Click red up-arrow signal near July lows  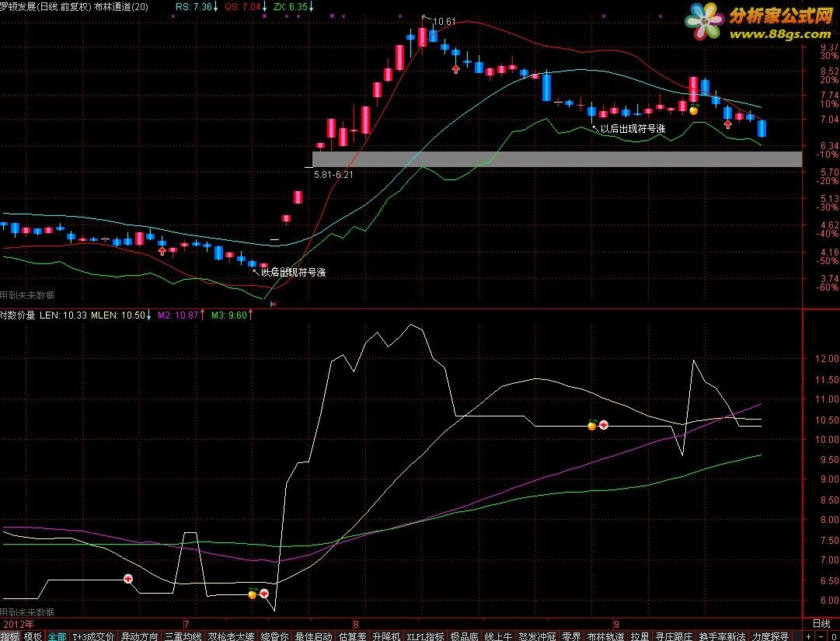tap(162, 251)
